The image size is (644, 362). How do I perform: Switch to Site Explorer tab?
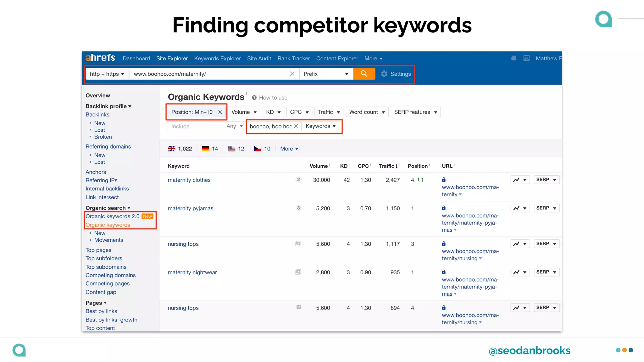pyautogui.click(x=172, y=58)
